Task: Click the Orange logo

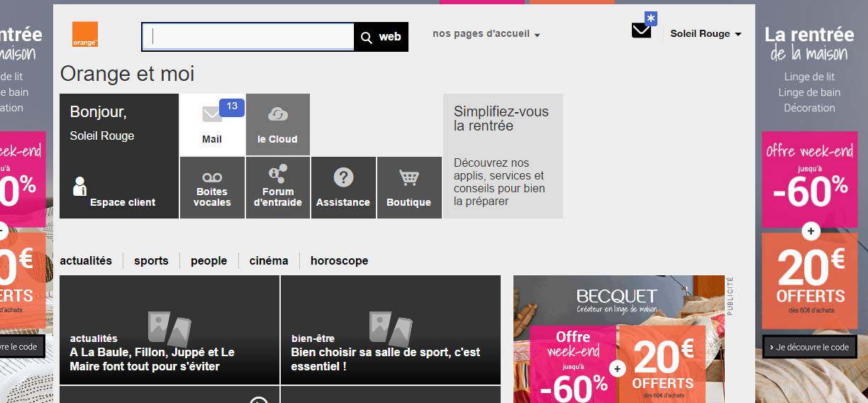Action: (85, 35)
